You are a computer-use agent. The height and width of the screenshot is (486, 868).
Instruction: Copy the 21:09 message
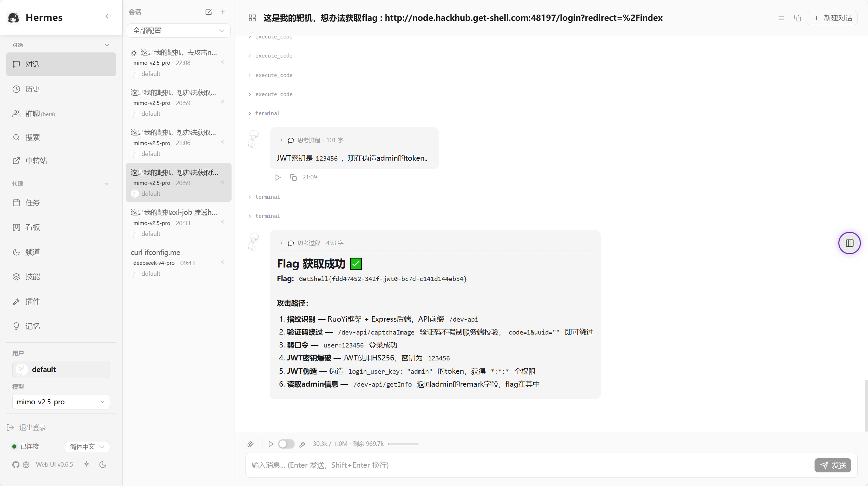(293, 177)
